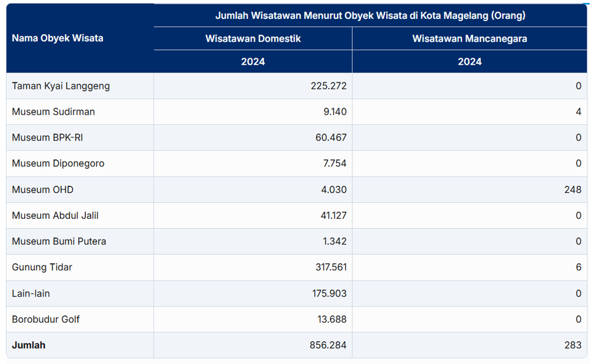Click the Gunung Tidar row label
This screenshot has width=592, height=364.
click(42, 267)
